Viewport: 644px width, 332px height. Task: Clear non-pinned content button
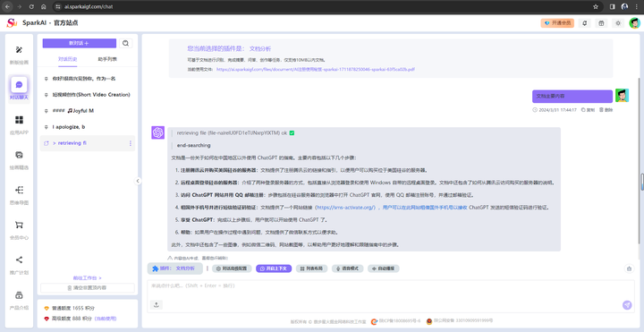(88, 288)
